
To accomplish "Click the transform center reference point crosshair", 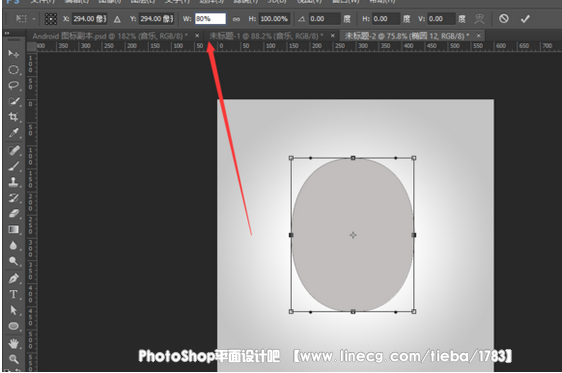I will [x=353, y=235].
